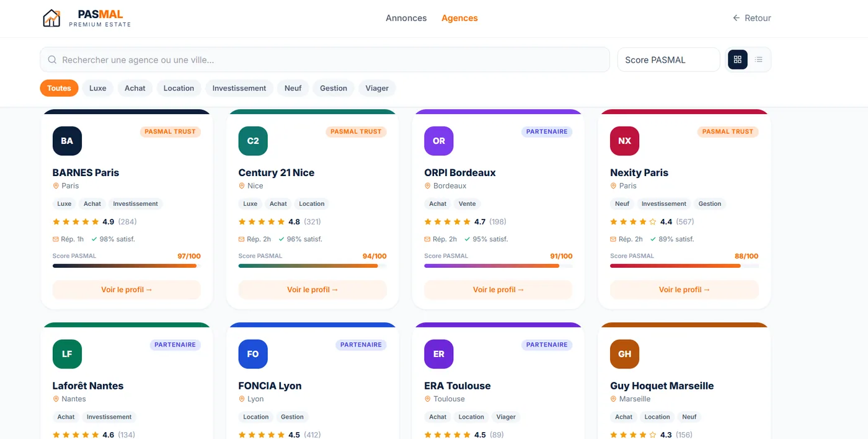The image size is (868, 439).
Task: Click the C2 avatar of Century 21 Nice
Action: tap(253, 141)
